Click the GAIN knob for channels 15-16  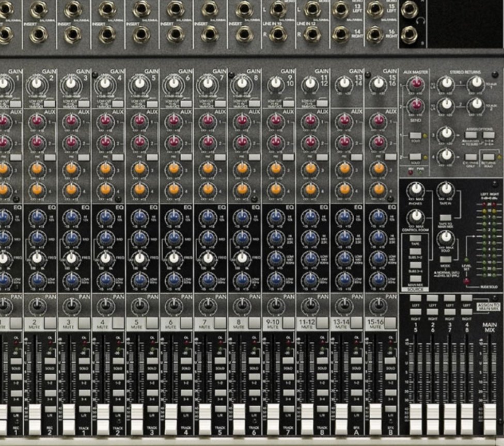(x=379, y=84)
